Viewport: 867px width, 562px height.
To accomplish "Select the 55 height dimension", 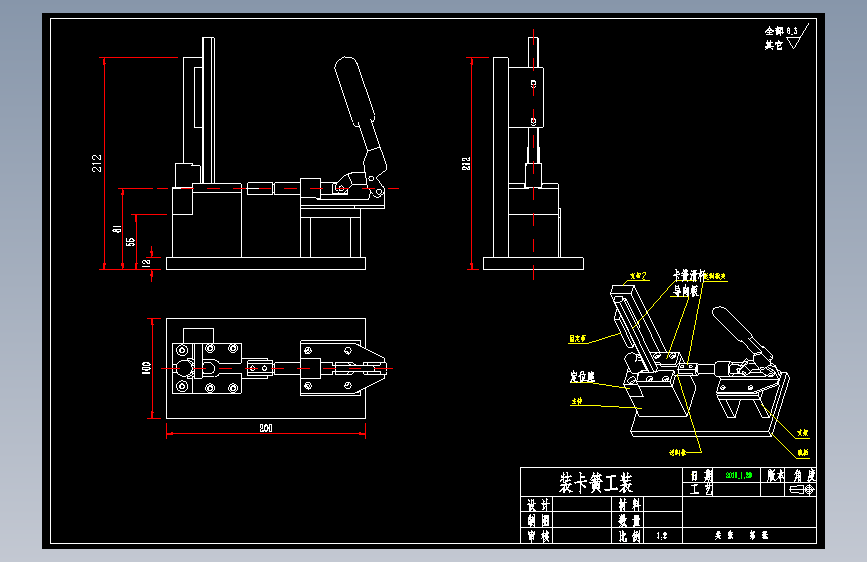I will coord(130,242).
